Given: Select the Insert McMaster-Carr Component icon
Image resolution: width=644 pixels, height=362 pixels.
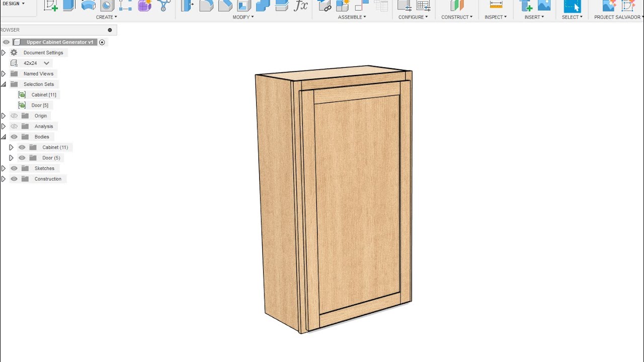Looking at the screenshot, I should tap(526, 6).
